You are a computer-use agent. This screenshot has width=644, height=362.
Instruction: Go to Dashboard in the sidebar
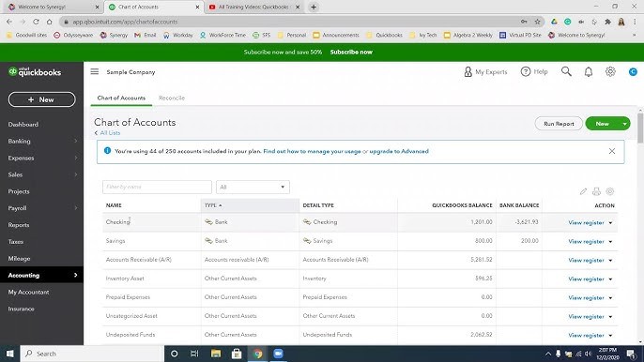[23, 125]
